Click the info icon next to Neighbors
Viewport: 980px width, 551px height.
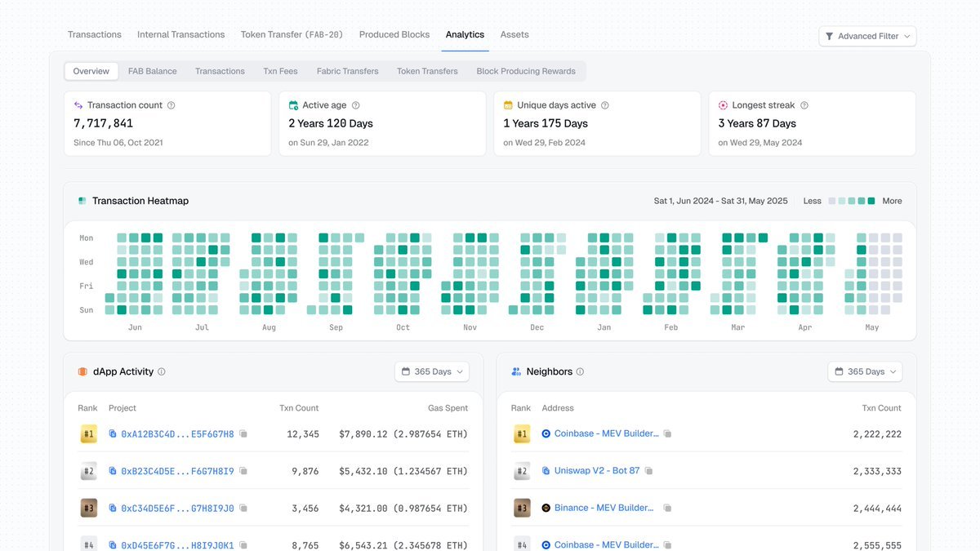(x=581, y=372)
